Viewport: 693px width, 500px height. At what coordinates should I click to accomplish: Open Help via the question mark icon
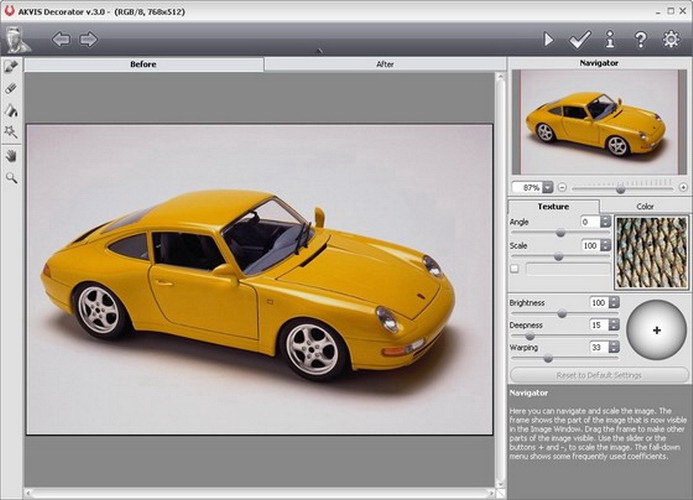click(x=640, y=40)
